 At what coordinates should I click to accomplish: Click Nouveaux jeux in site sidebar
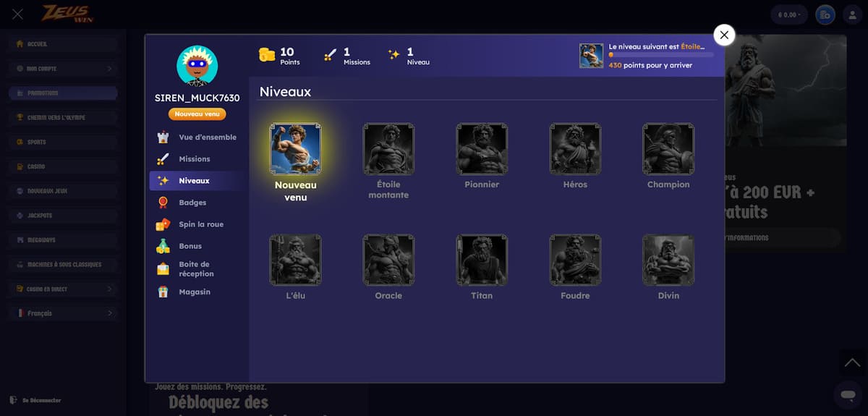63,191
